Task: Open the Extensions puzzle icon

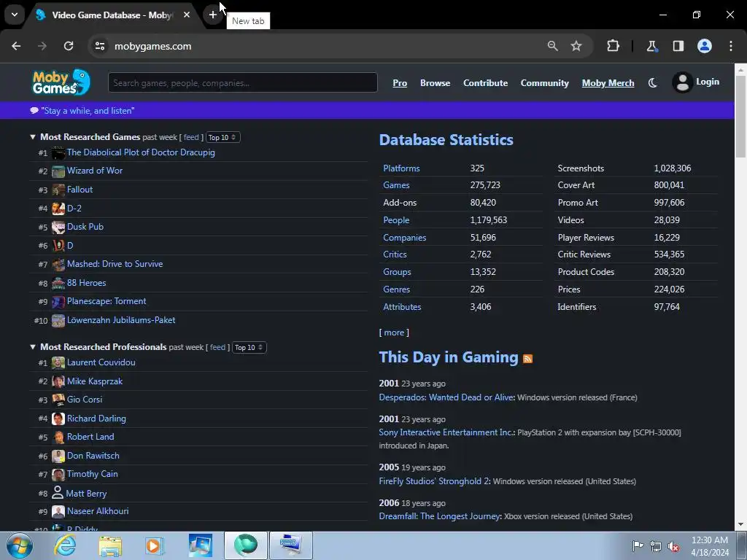Action: tap(613, 46)
